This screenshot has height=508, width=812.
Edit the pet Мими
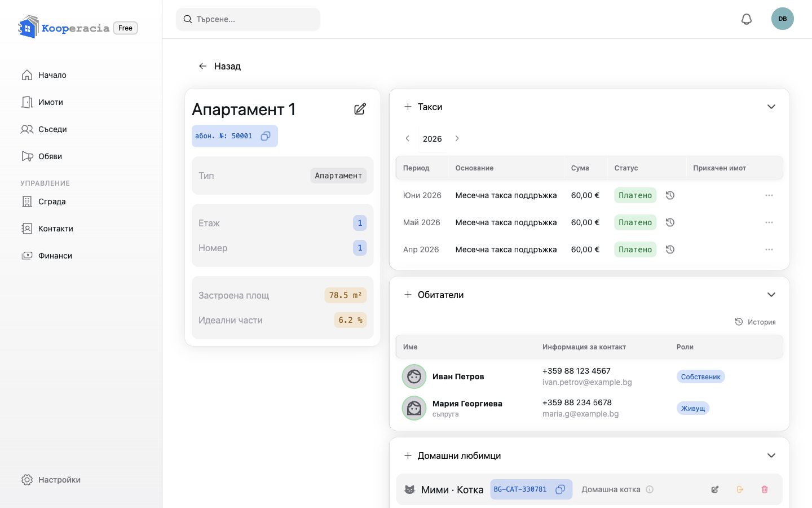click(x=715, y=489)
